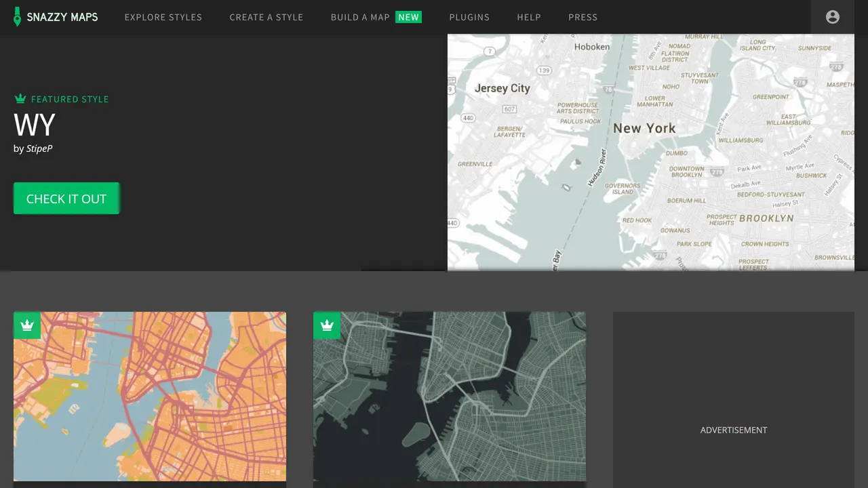
Task: Click the Advertisement placeholder text
Action: [x=734, y=430]
